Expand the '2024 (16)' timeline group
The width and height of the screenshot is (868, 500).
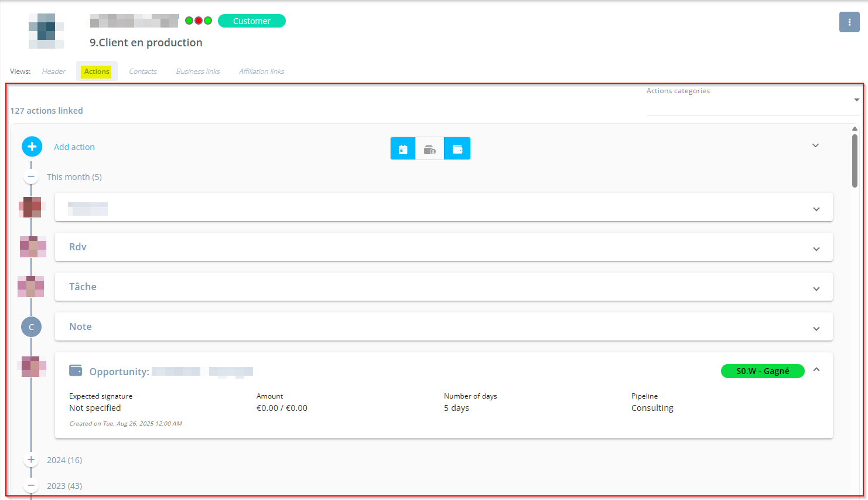[32, 460]
